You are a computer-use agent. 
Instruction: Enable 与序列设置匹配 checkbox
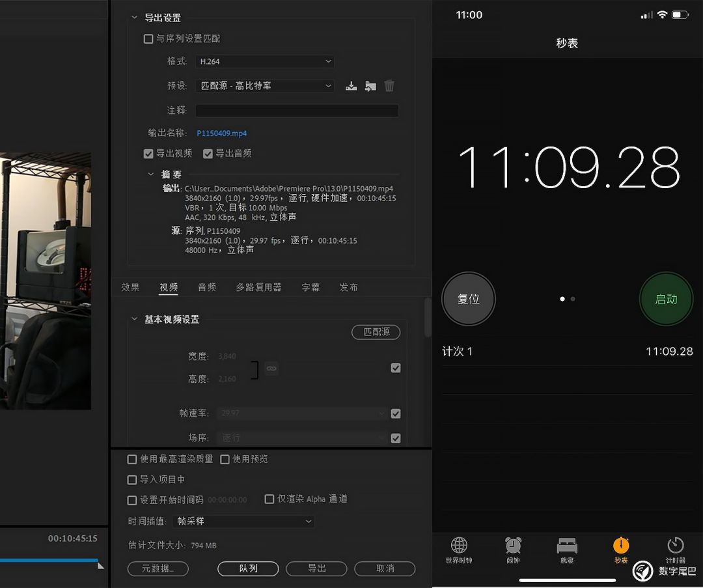click(x=148, y=39)
